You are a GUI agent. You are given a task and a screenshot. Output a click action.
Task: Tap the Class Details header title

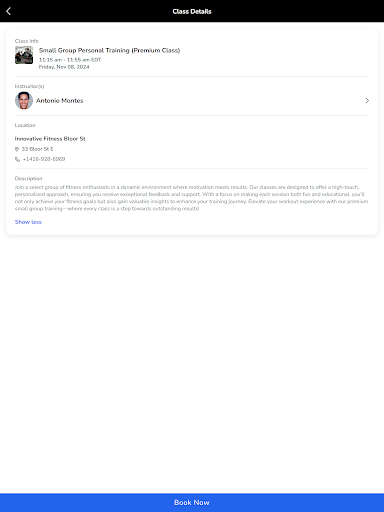[x=192, y=11]
